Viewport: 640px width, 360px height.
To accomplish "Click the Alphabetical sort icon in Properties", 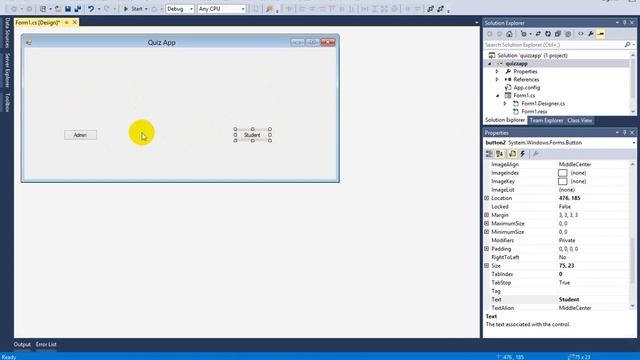I will point(500,154).
